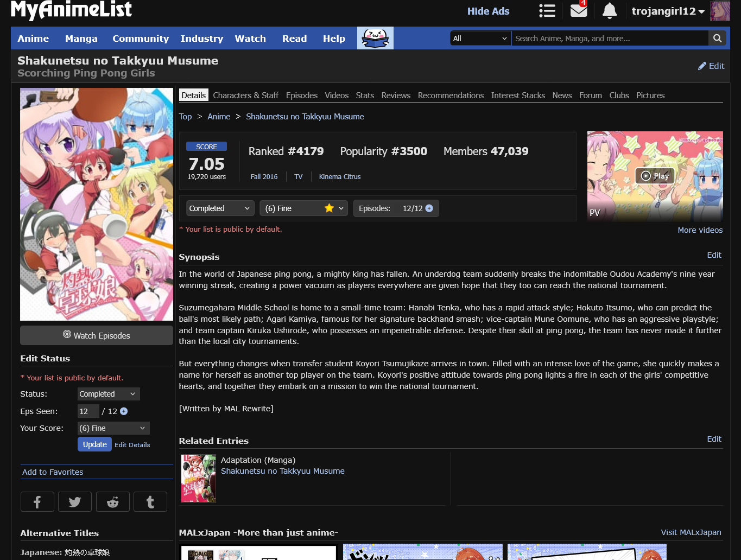The height and width of the screenshot is (560, 741).
Task: Open the sidebar Status Completed dropdown
Action: point(109,394)
